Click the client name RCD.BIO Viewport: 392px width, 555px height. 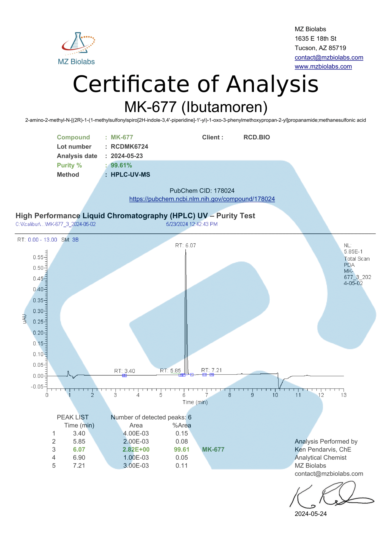[x=256, y=137]
